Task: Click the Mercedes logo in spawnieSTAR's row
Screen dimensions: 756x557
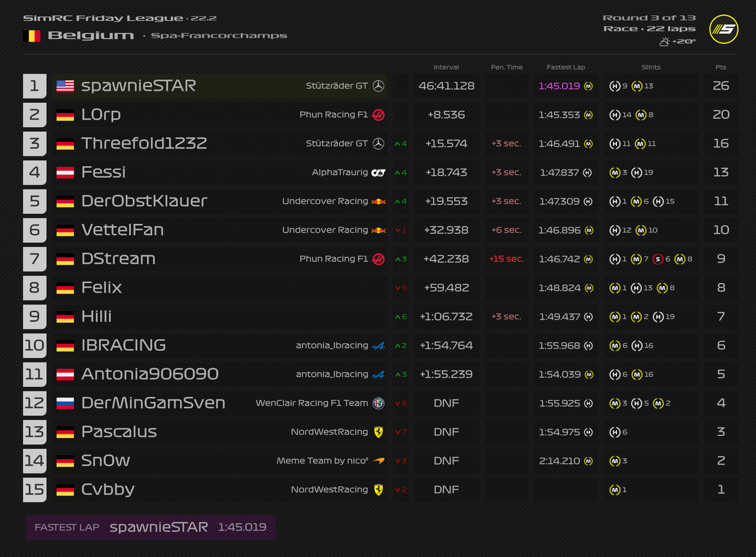Action: [x=378, y=86]
